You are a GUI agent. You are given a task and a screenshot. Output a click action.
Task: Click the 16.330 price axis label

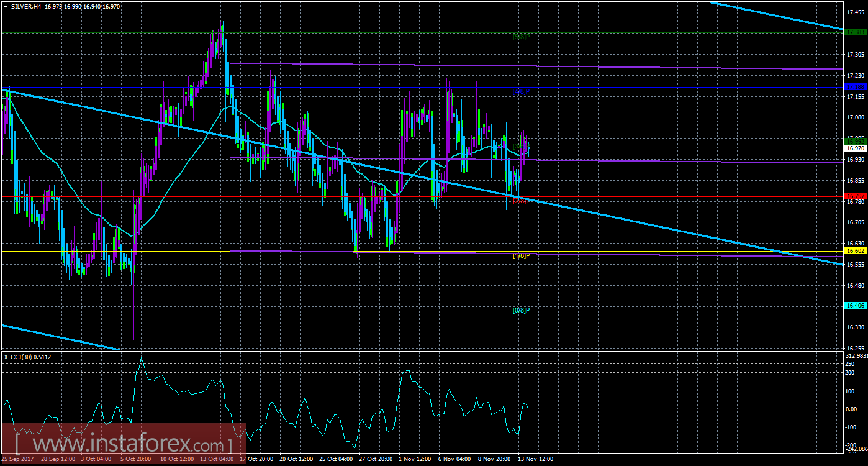click(x=856, y=327)
